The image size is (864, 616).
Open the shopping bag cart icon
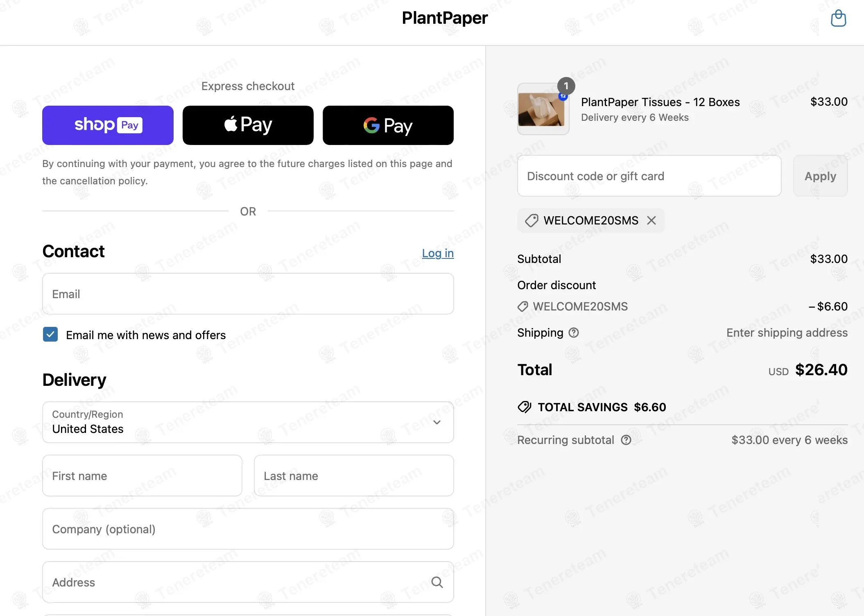(838, 18)
